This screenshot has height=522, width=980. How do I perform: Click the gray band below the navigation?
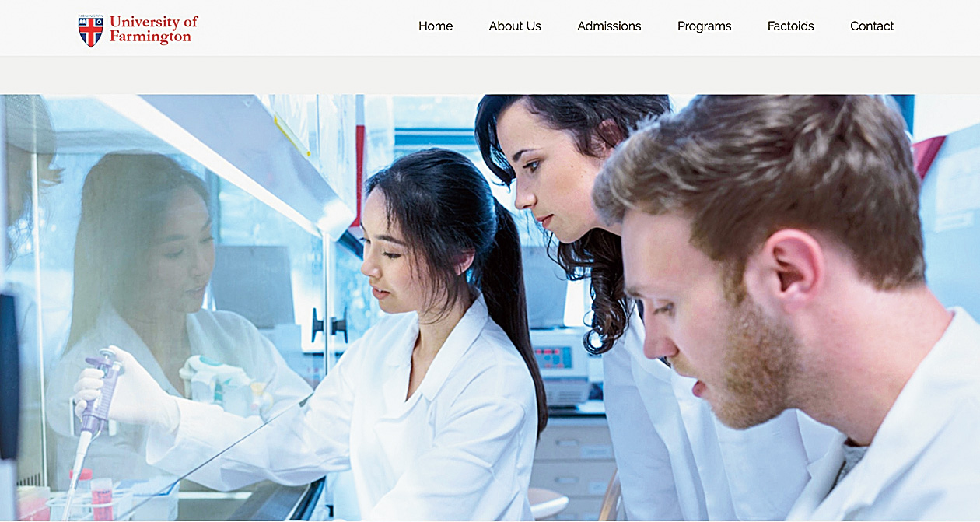pos(490,75)
